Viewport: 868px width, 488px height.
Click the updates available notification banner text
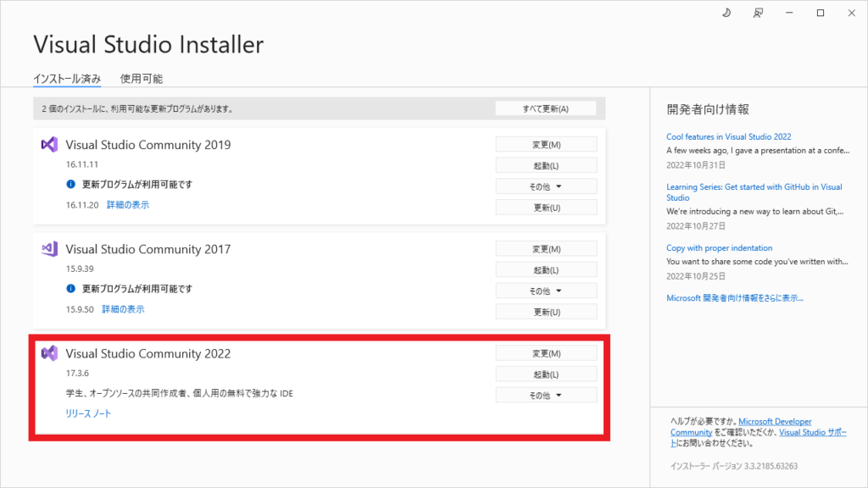tap(137, 109)
